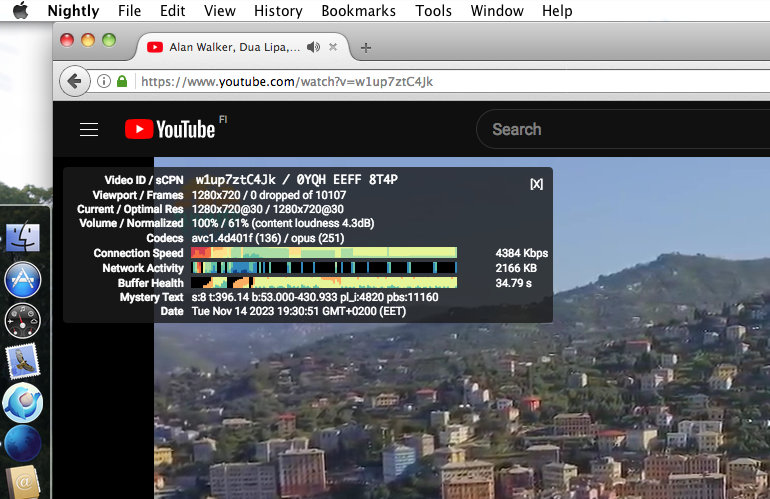Open the View menu

point(220,11)
